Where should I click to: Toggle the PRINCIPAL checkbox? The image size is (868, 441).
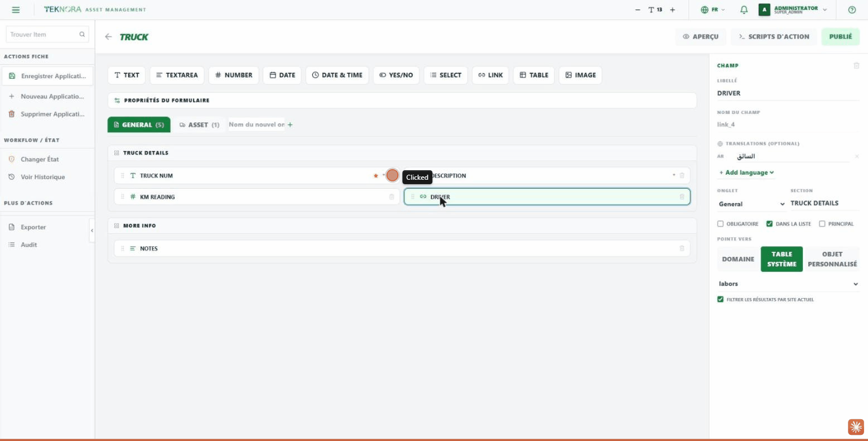pyautogui.click(x=822, y=224)
